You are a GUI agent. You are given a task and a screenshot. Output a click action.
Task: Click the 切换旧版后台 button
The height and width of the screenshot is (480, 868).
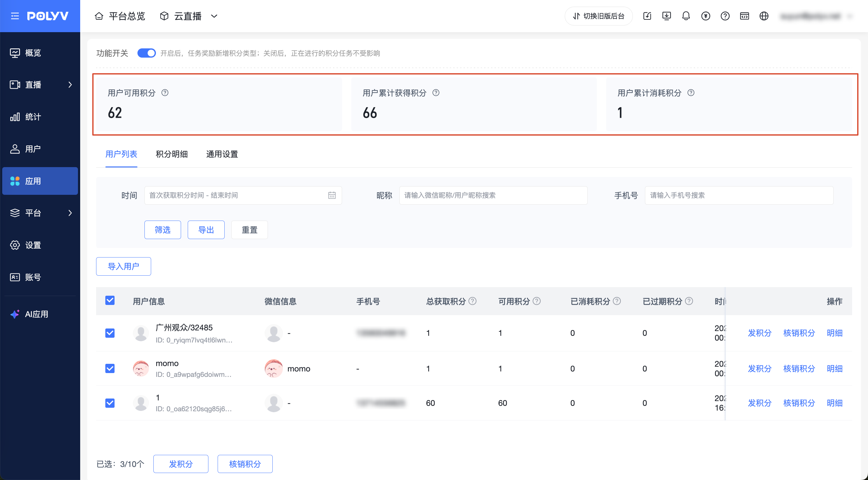(x=598, y=16)
